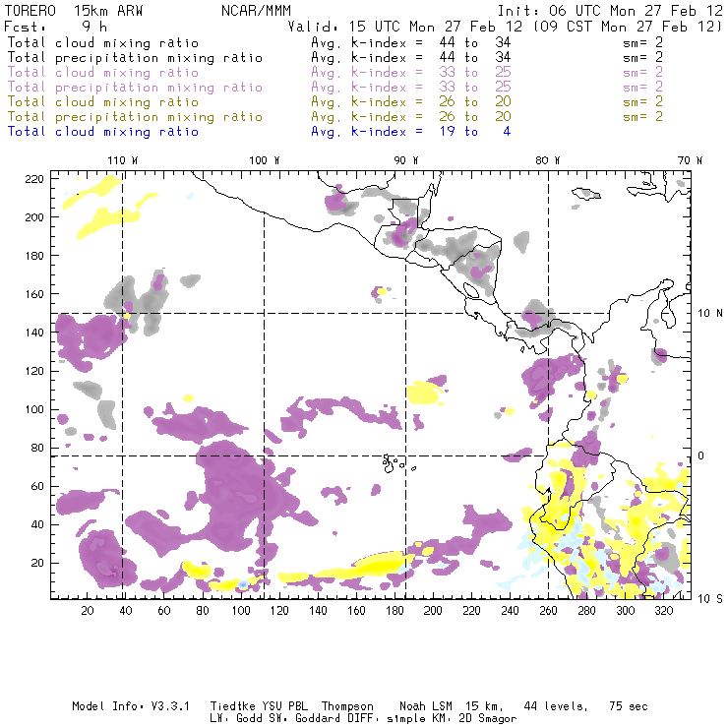Click the '60' label on the vertical axis
Viewport: 728px width, 728px height.
[x=37, y=486]
